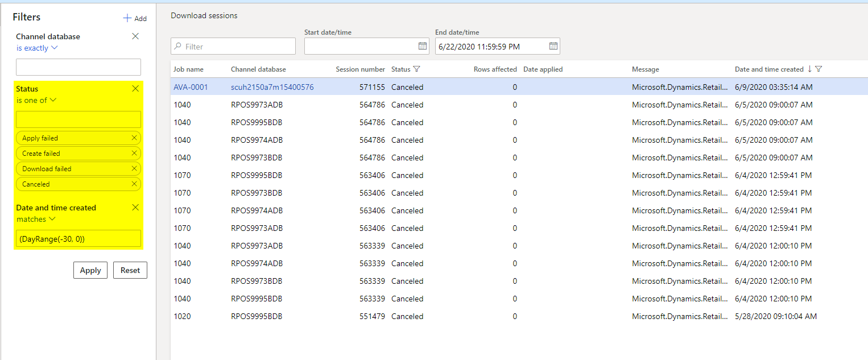Open the Start date/time calendar picker
This screenshot has height=360, width=868.
click(423, 46)
